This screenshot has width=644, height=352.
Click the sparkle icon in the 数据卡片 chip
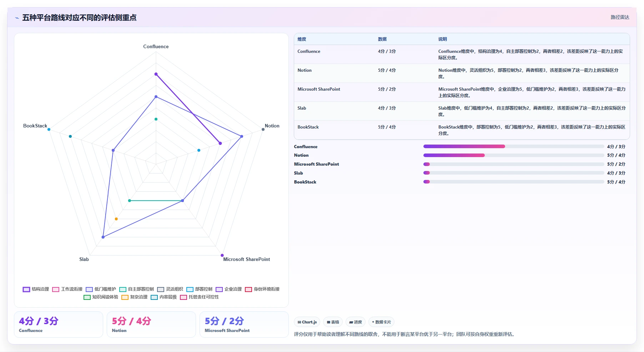point(373,322)
